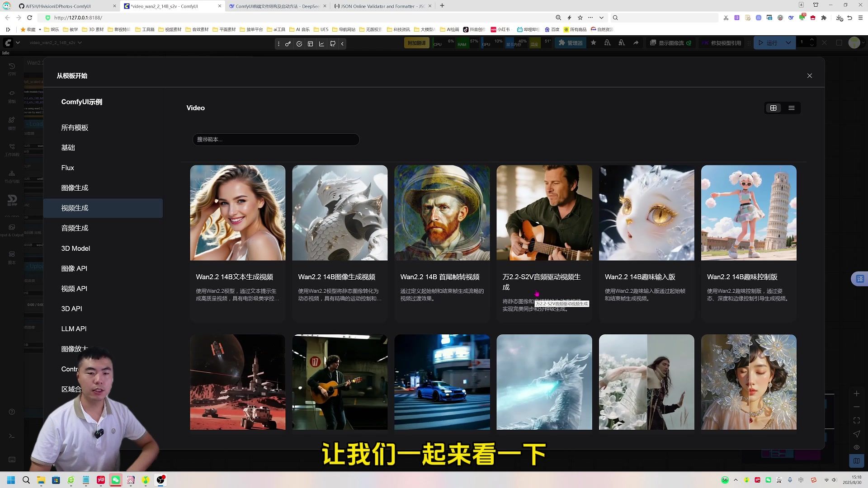Screen dimensions: 868x488
Task: Click the Wan2.2 14B 首尾帧转视频 title
Action: coord(440,277)
